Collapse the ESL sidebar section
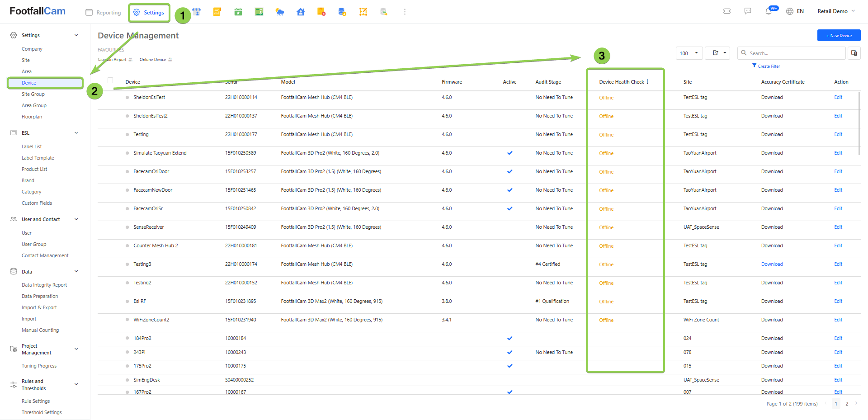Screen dimensions: 868x420 tap(76, 133)
